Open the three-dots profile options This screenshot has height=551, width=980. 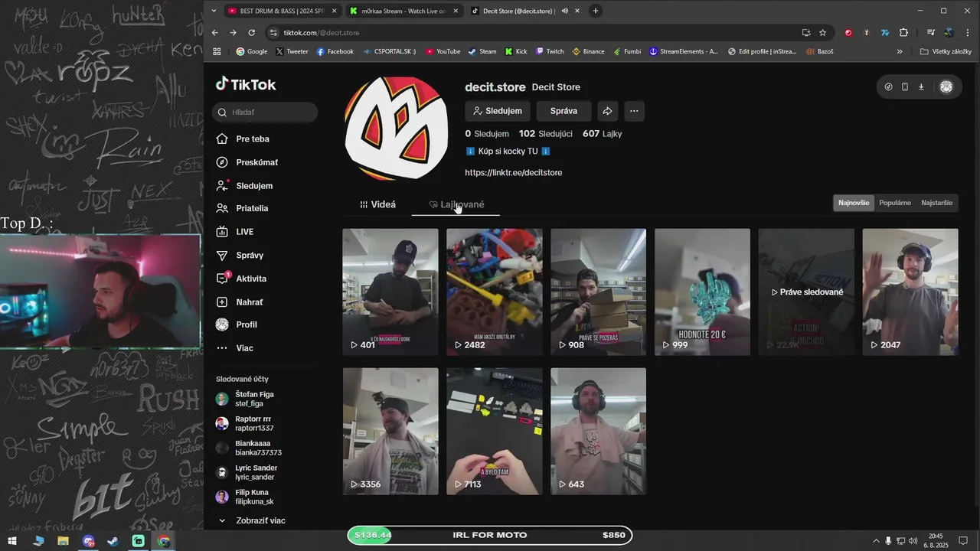pos(634,111)
